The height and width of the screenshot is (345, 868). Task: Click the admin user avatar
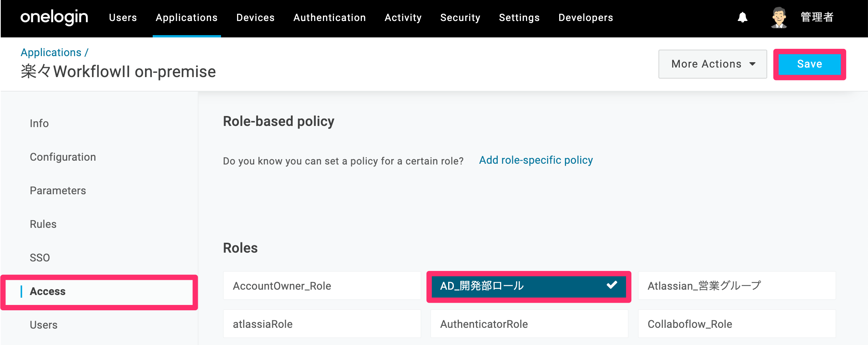[x=779, y=18]
